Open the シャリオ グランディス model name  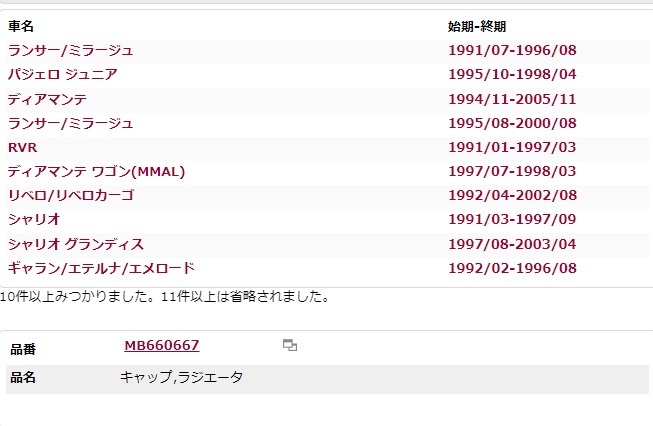(75, 244)
